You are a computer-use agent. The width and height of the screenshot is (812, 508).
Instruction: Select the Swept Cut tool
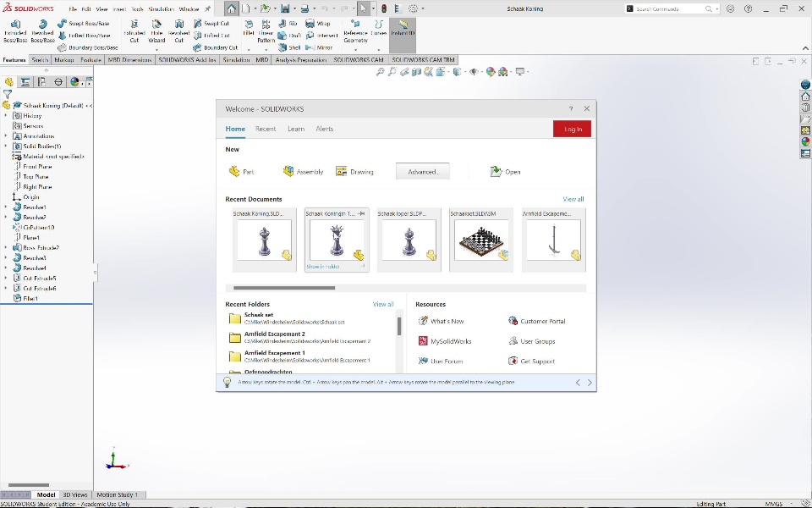click(211, 24)
